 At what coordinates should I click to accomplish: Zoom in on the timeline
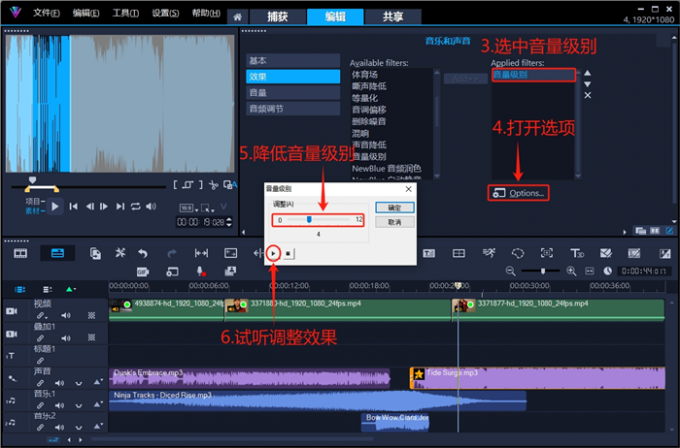572,271
